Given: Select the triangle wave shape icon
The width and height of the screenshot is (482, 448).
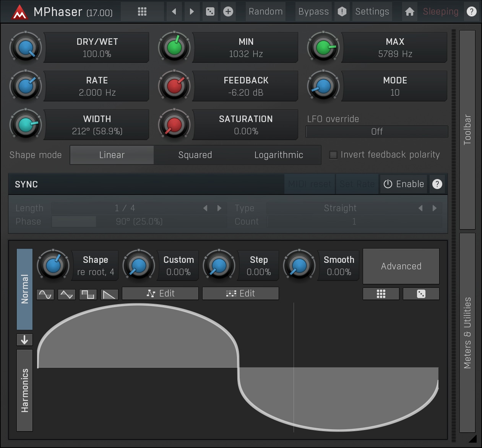Looking at the screenshot, I should point(67,294).
